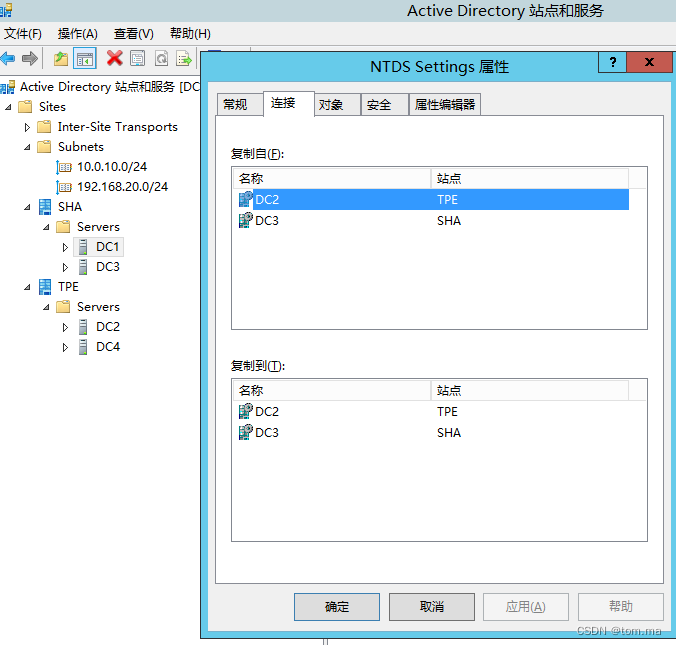Open the 查看(V) menu
The image size is (676, 645).
134,34
